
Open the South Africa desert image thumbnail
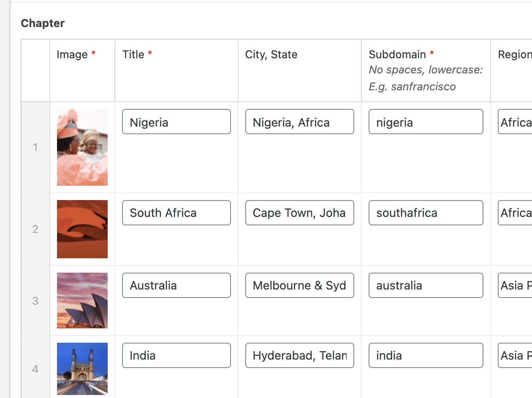click(82, 229)
